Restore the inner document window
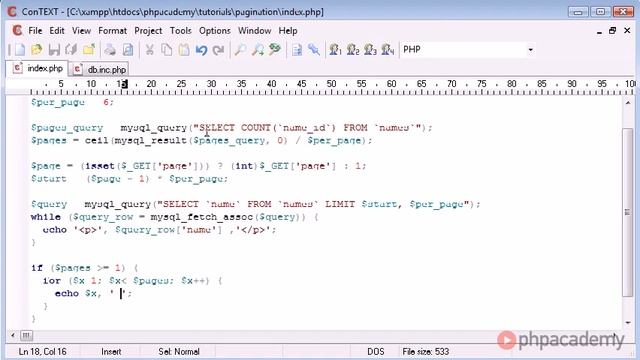The image size is (640, 360). 612,31
